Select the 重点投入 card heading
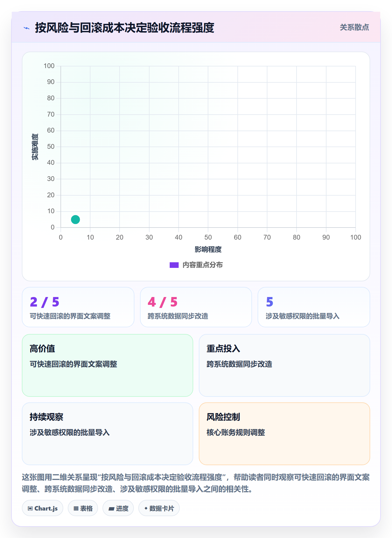This screenshot has width=392, height=538. [223, 349]
